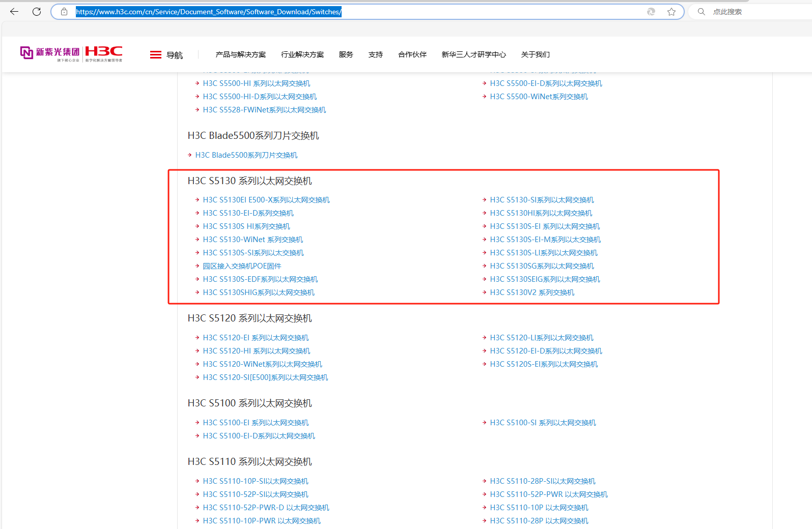Open H3C S5120S-EI系列以太网交换机 link
Image resolution: width=812 pixels, height=529 pixels.
(544, 364)
